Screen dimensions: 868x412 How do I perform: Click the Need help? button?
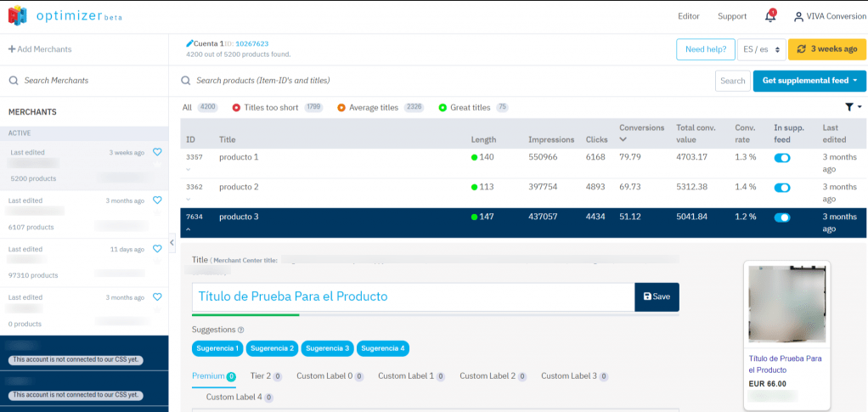(x=705, y=49)
